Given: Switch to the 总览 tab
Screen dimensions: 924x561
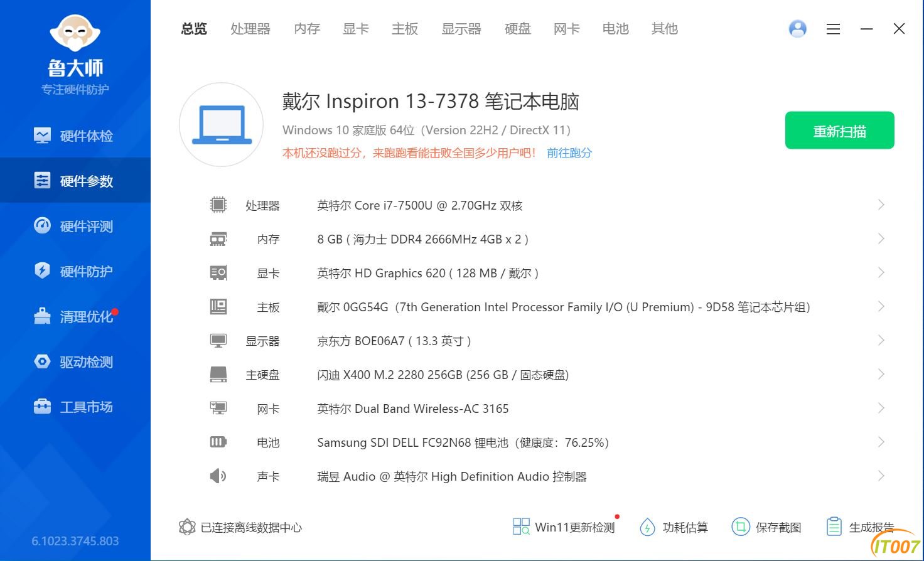Looking at the screenshot, I should (x=194, y=29).
